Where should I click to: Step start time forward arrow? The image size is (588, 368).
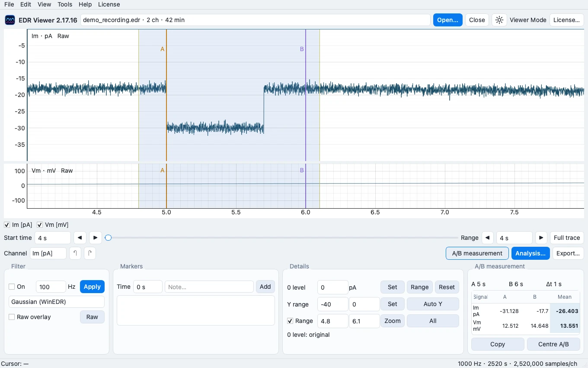(x=96, y=238)
